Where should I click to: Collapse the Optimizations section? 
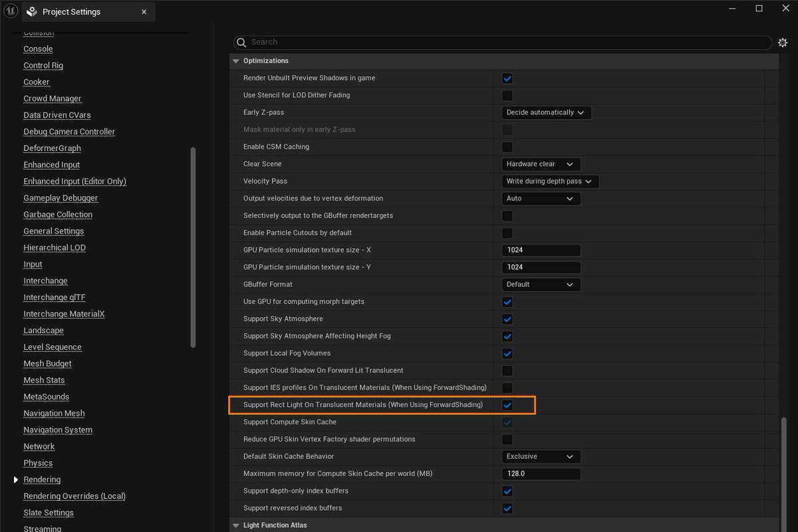235,61
